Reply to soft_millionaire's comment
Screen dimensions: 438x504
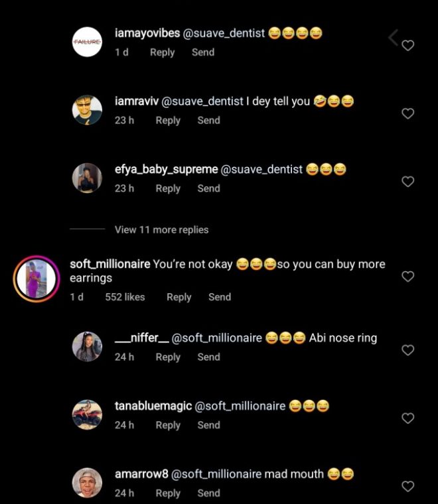pos(179,297)
